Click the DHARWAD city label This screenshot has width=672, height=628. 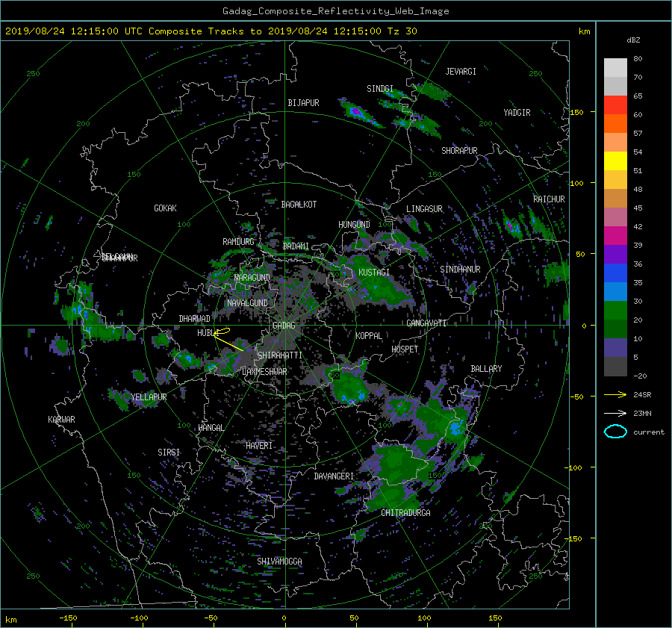click(x=195, y=319)
